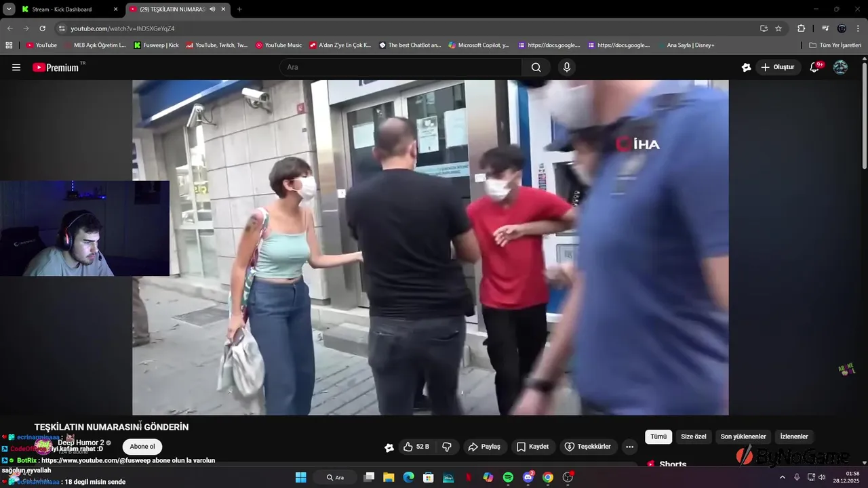Viewport: 868px width, 488px height.
Task: Open Windows Start menu
Action: (301, 477)
